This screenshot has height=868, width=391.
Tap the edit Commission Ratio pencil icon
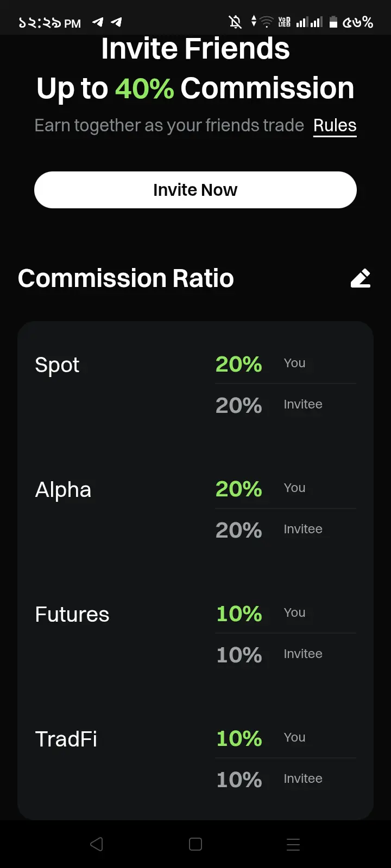[x=361, y=278]
